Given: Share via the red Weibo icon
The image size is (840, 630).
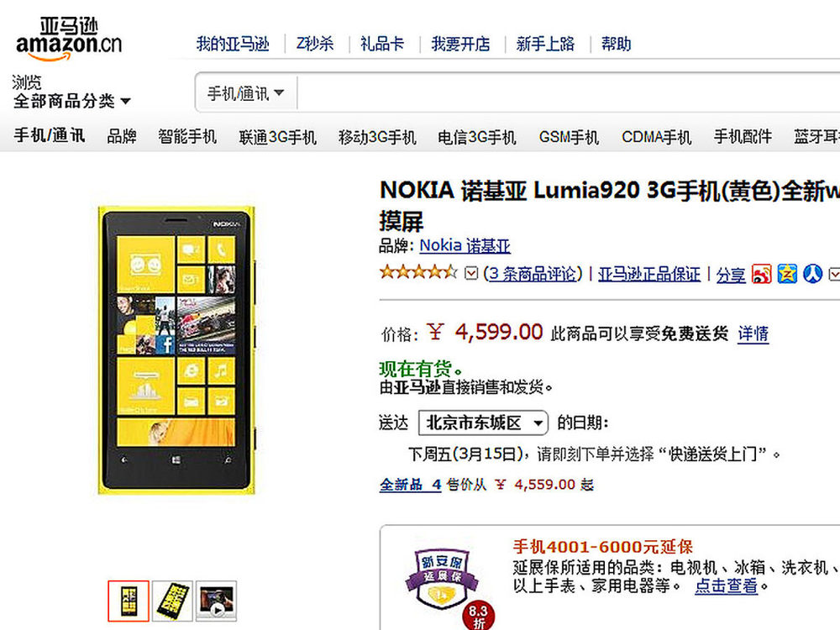Looking at the screenshot, I should 761,274.
